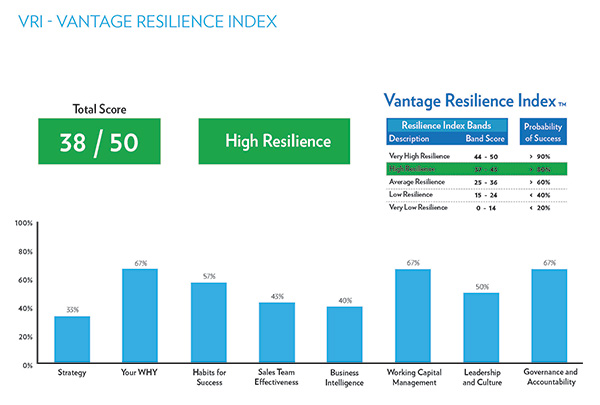Screen dimensions: 600x405
Task: Click the Strategy axis label
Action: pos(72,372)
